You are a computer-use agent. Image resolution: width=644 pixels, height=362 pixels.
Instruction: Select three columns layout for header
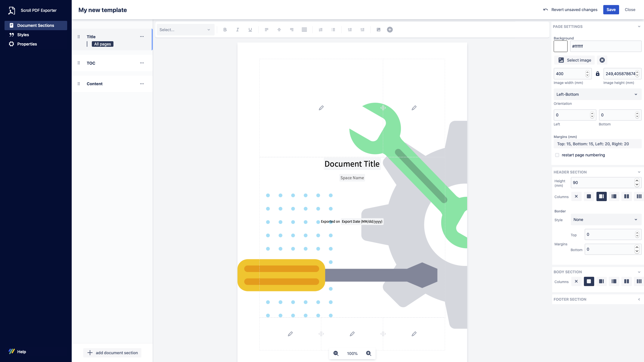[639, 196]
